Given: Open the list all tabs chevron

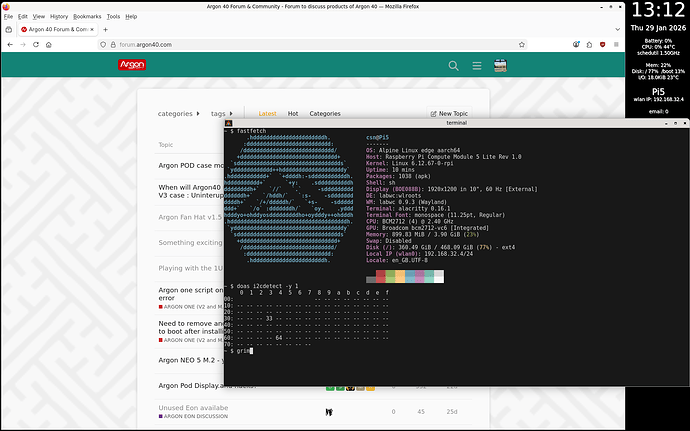Looking at the screenshot, I should [x=617, y=29].
